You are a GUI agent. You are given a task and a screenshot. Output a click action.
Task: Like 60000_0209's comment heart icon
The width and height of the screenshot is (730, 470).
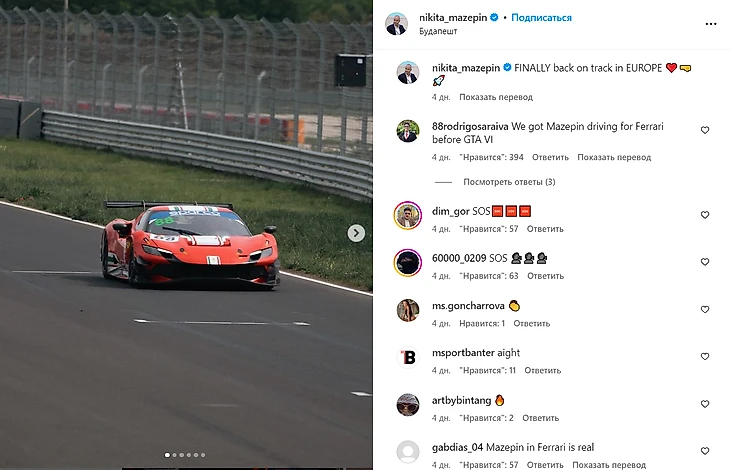click(705, 262)
